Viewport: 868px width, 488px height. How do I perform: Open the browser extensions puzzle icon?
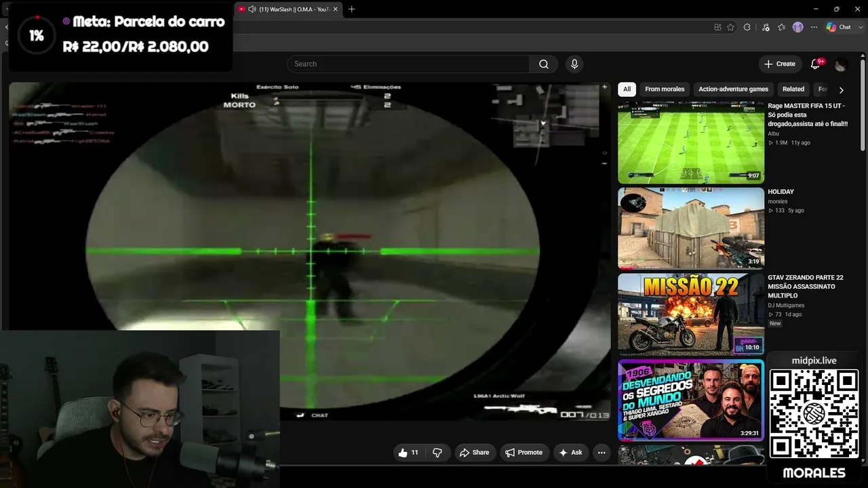[x=747, y=27]
